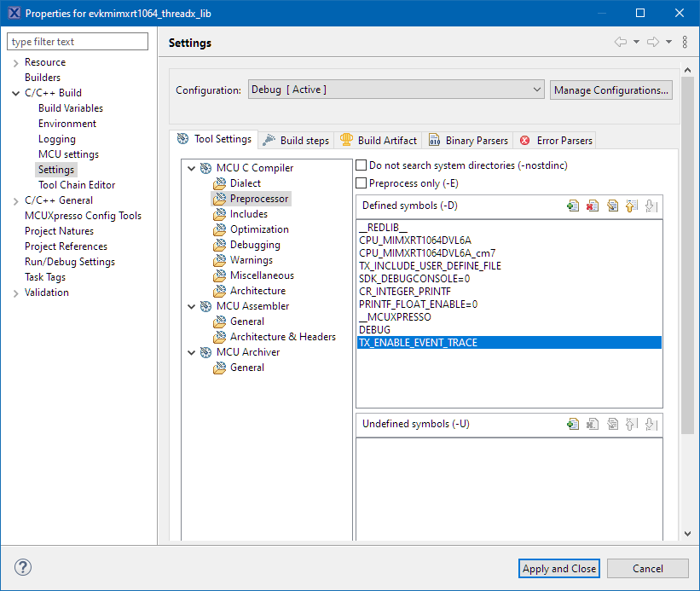The image size is (700, 591).
Task: Open the Error Parsers tab
Action: (555, 141)
